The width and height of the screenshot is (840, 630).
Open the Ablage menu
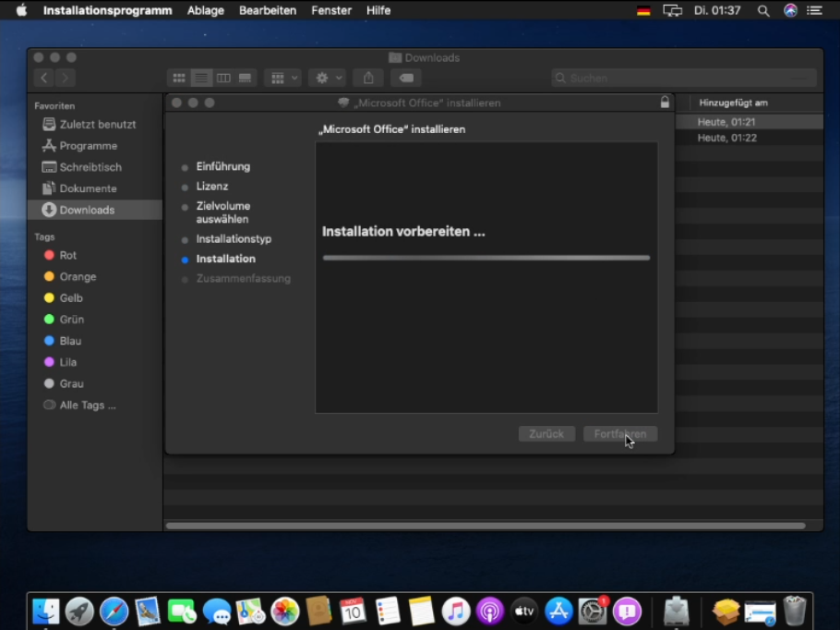[205, 10]
